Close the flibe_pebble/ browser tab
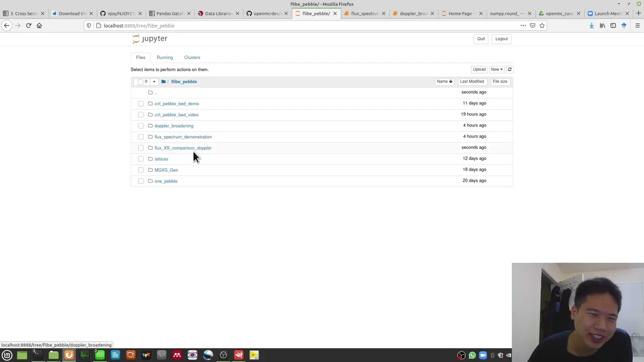Screen dimensions: 644x362 click(x=335, y=14)
